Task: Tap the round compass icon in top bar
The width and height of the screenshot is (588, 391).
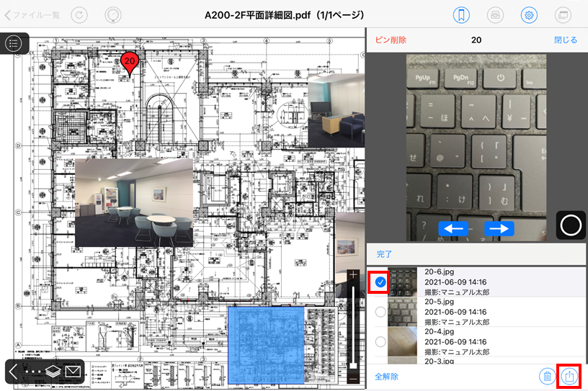Action: 113,15
